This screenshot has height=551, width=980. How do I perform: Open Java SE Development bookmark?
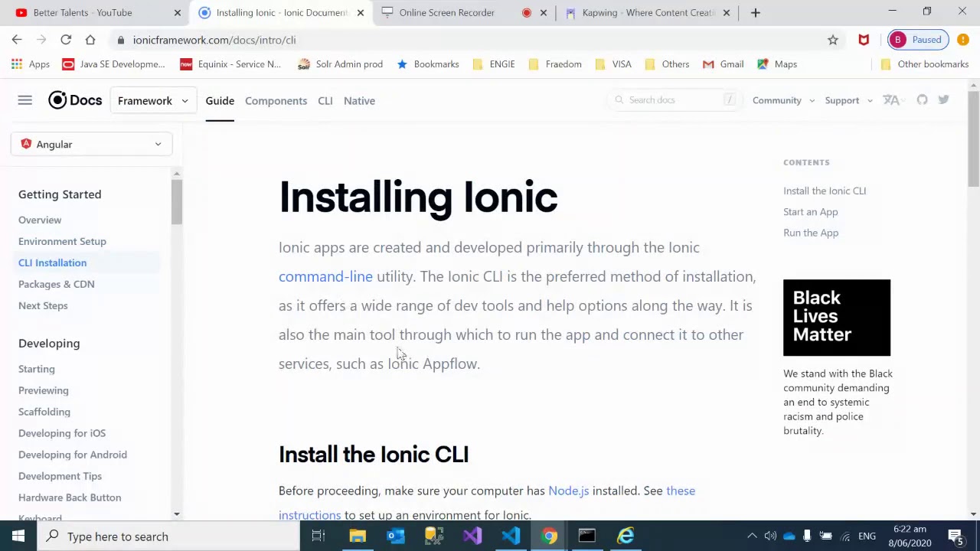113,64
